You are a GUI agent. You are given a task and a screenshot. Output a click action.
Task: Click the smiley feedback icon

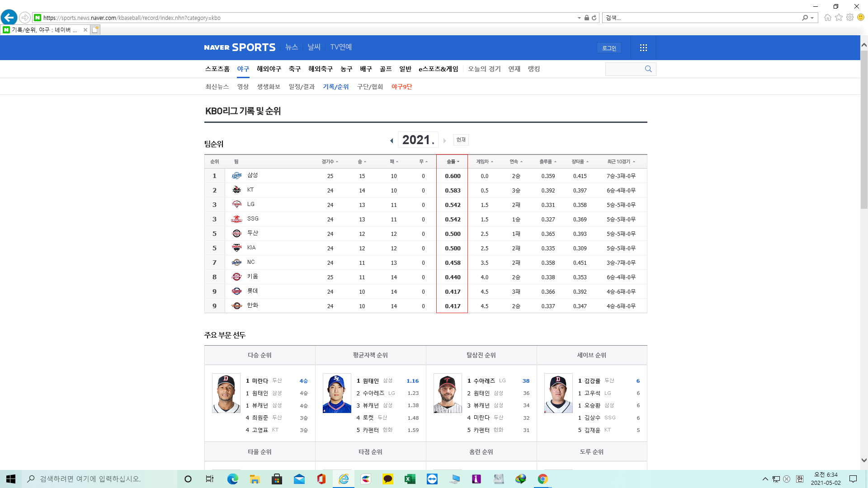click(861, 18)
